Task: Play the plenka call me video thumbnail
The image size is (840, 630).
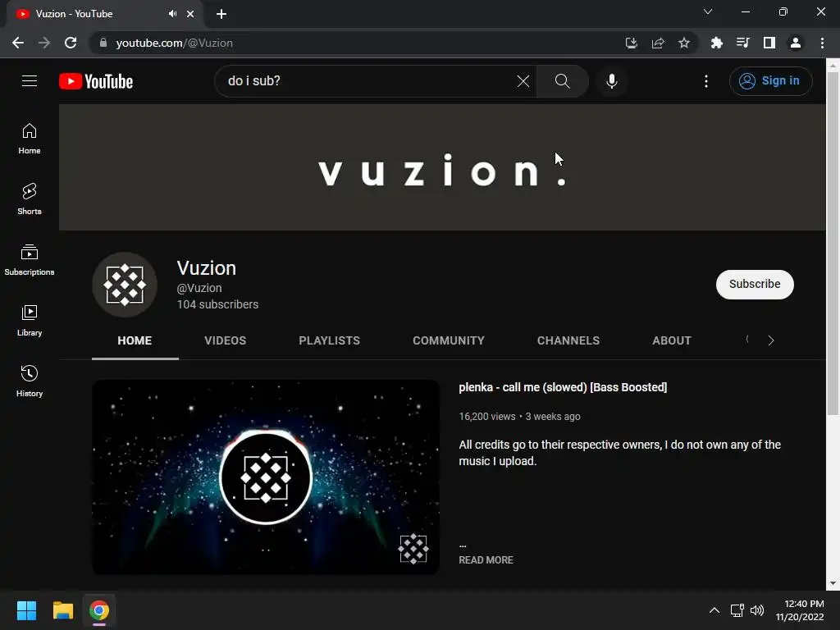Action: [x=266, y=477]
